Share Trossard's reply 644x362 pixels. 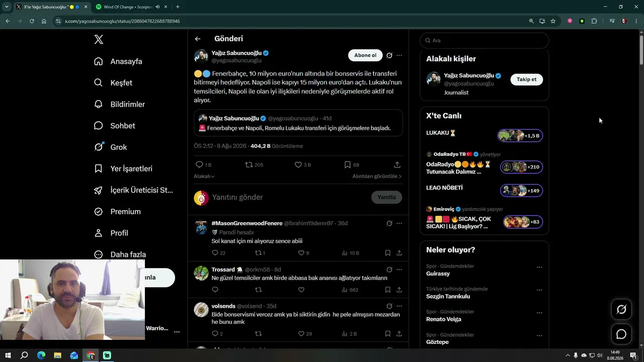tap(399, 290)
